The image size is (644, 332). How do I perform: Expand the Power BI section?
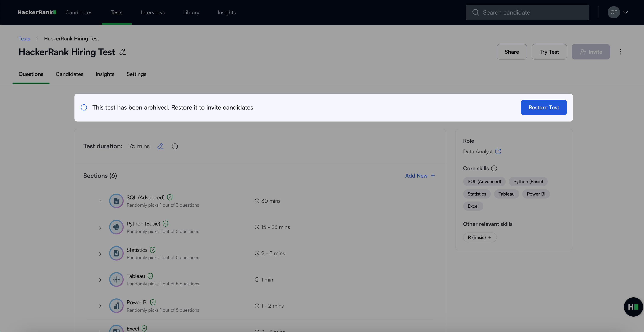point(100,306)
